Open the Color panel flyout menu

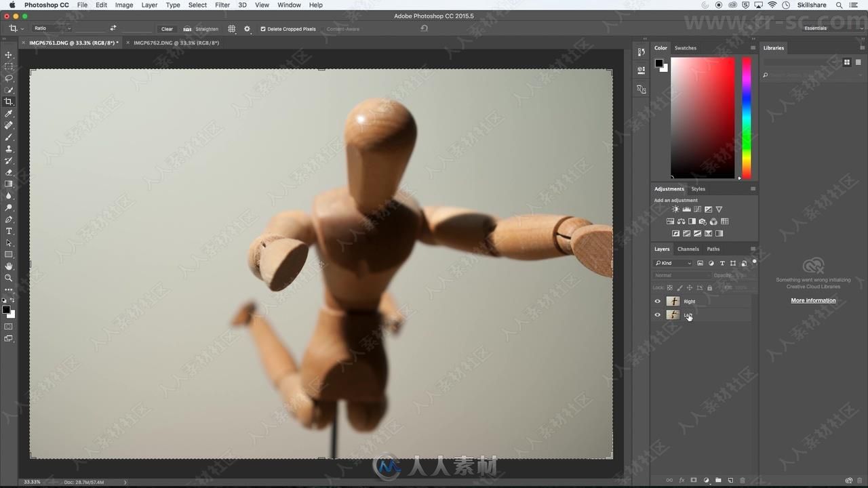[x=753, y=48]
